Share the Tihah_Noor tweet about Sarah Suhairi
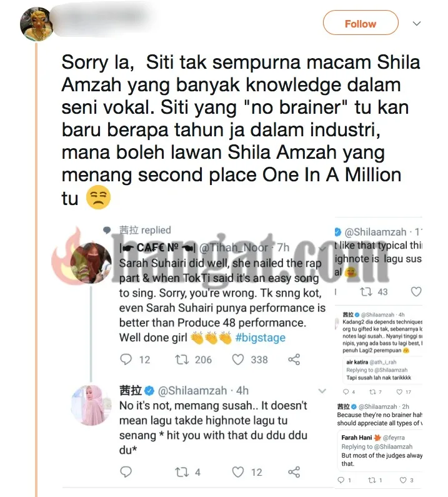 click(x=294, y=359)
